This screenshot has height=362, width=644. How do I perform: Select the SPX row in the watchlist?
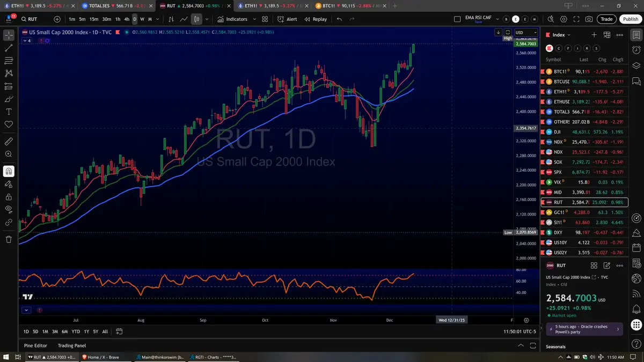584,172
